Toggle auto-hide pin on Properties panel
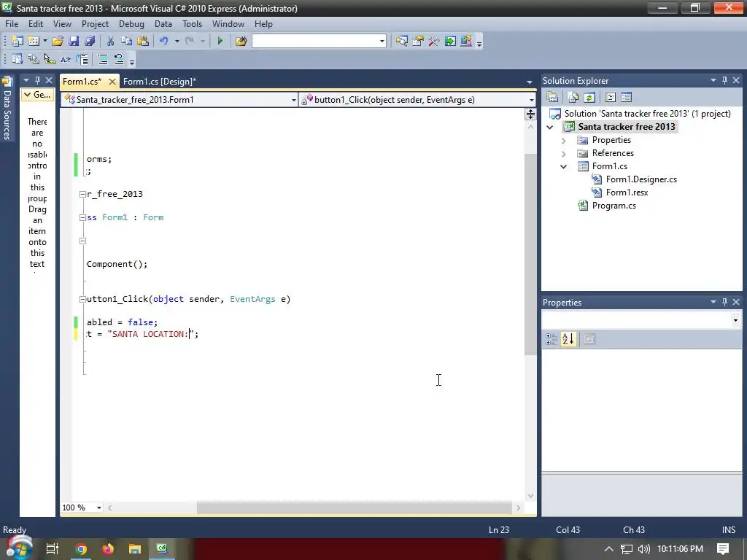Image resolution: width=747 pixels, height=560 pixels. coord(724,302)
